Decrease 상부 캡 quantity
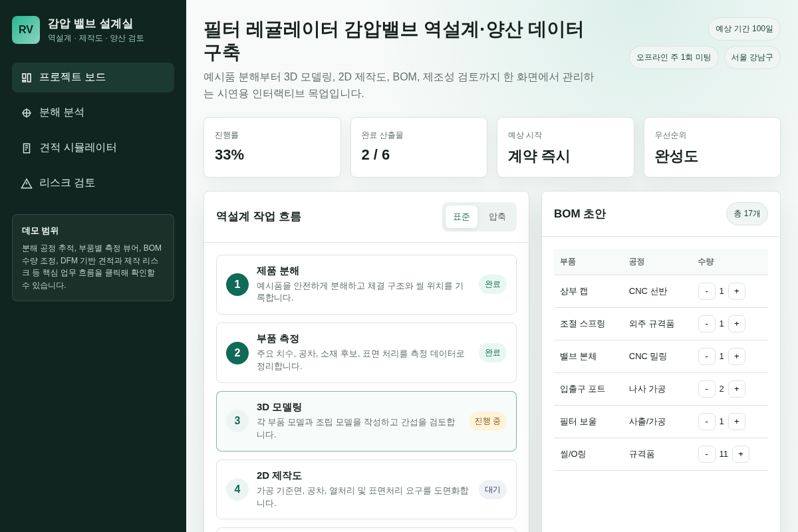 [707, 291]
